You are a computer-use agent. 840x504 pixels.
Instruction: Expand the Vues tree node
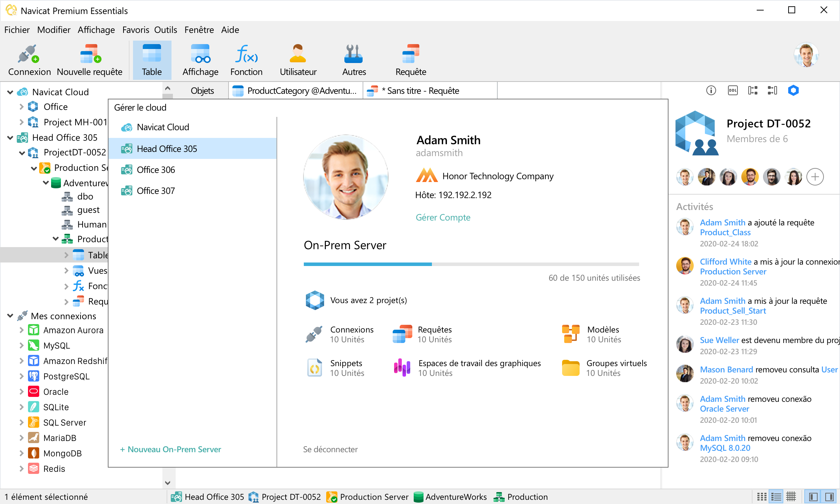tap(66, 271)
